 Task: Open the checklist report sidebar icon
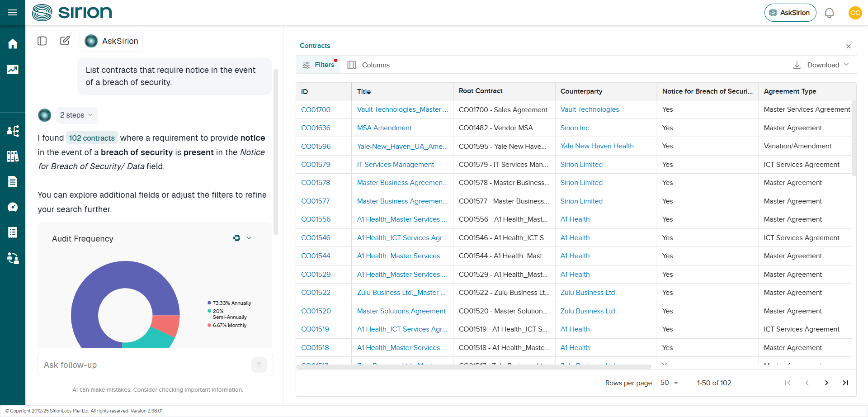point(13,232)
